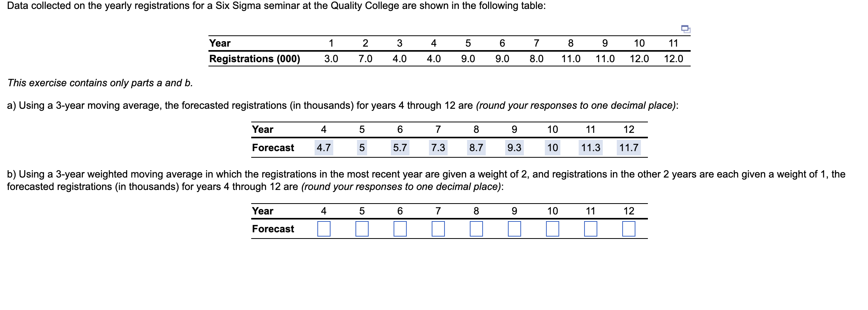This screenshot has width=868, height=310.
Task: Select the 5.7 answer in part a
Action: point(401,148)
